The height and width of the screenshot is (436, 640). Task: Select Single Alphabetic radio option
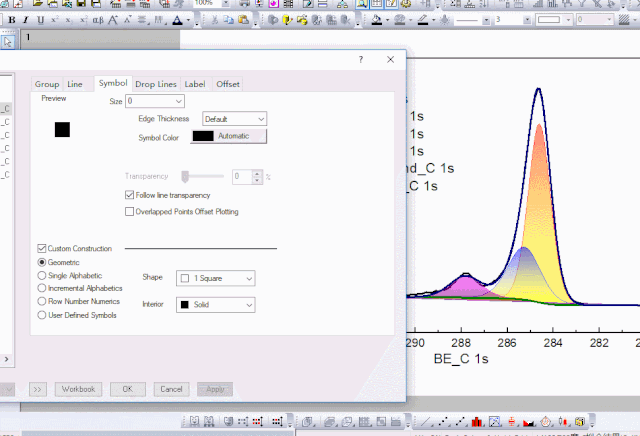pos(42,275)
